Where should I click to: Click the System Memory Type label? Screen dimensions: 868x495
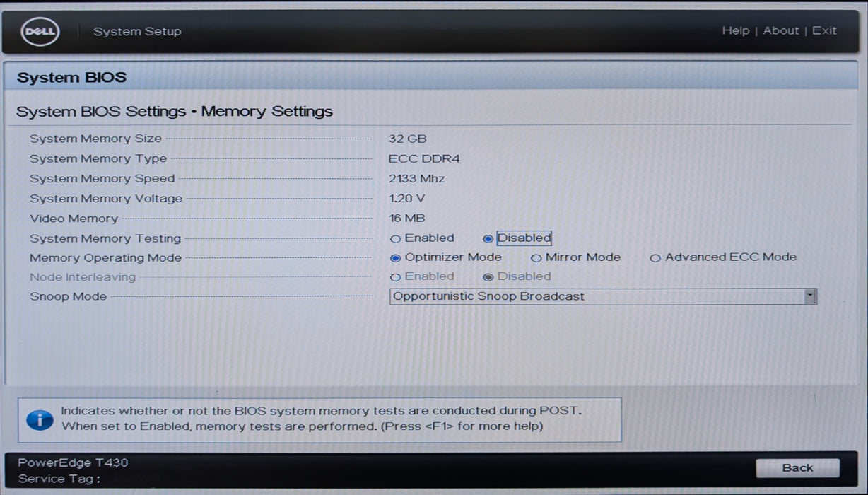tap(98, 158)
